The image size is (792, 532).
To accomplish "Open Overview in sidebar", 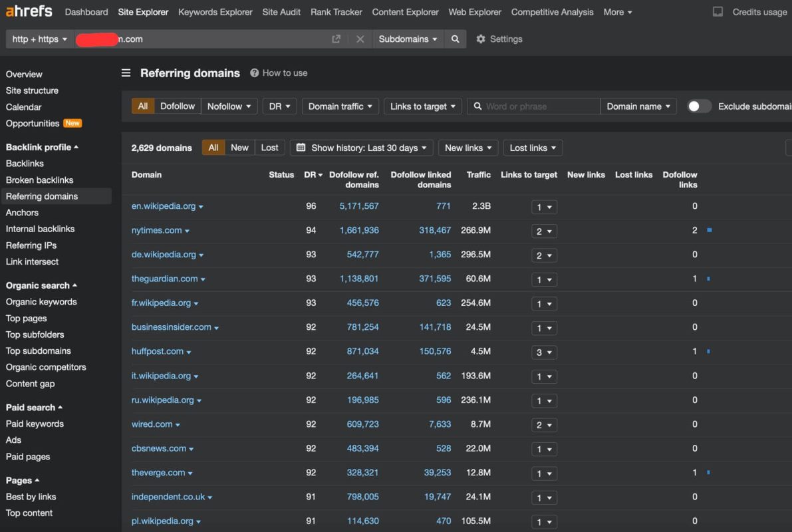I will pyautogui.click(x=24, y=74).
